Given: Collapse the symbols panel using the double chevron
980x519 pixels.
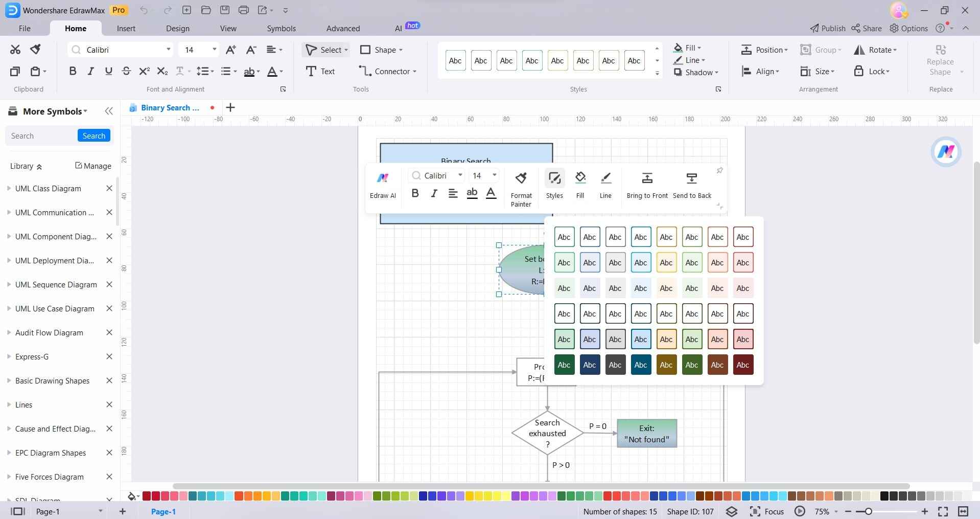Looking at the screenshot, I should coord(109,111).
